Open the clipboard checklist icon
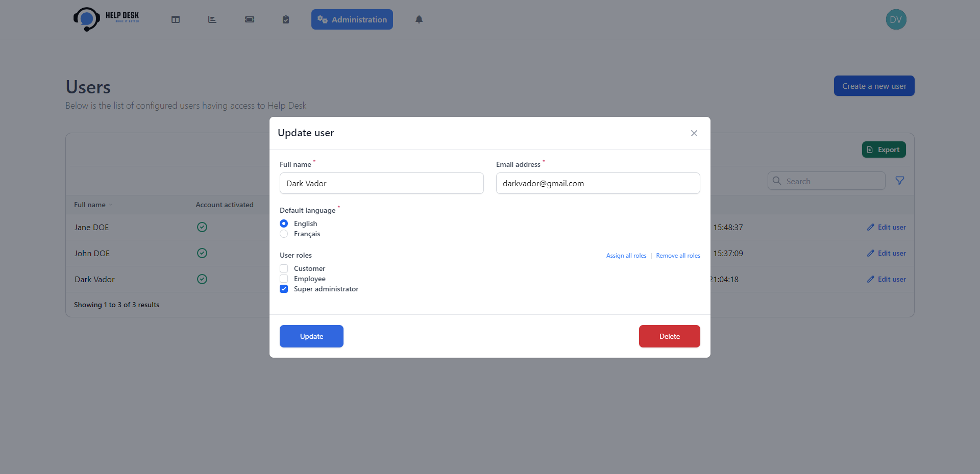The image size is (980, 474). 286,19
